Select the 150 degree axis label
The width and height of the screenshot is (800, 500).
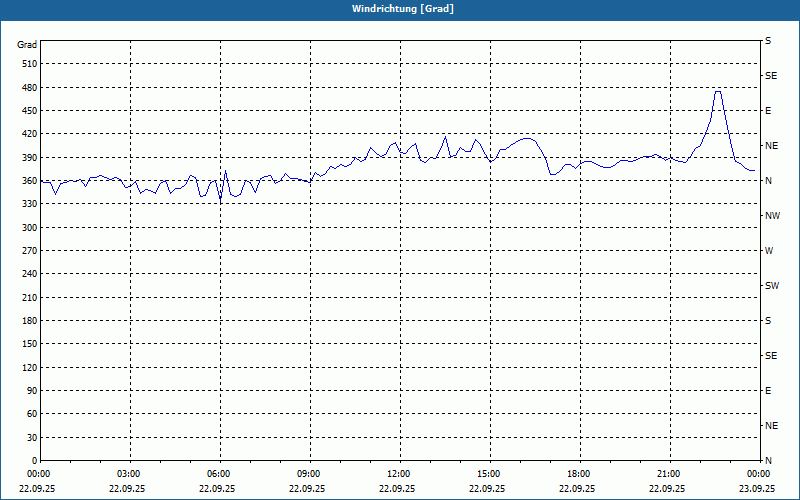(30, 344)
